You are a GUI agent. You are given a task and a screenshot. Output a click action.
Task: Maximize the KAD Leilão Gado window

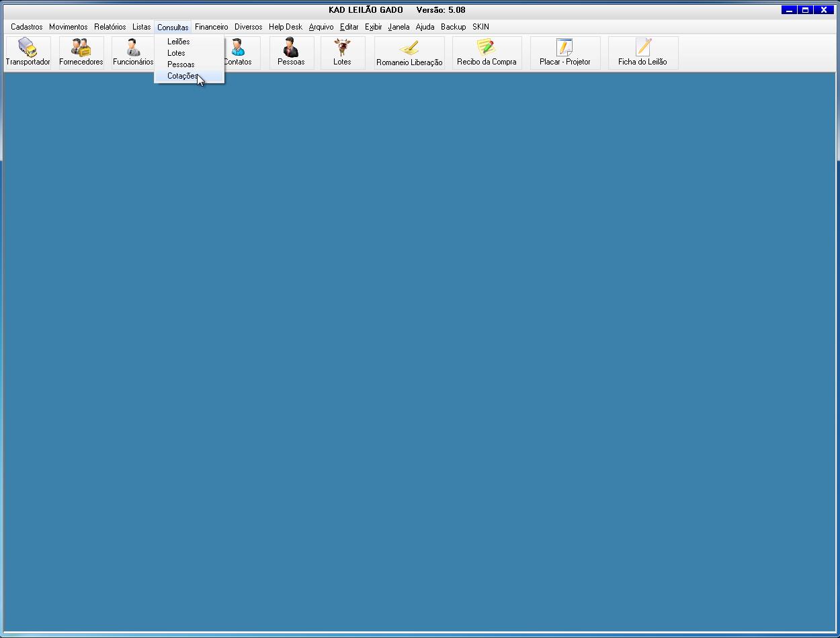click(x=805, y=10)
